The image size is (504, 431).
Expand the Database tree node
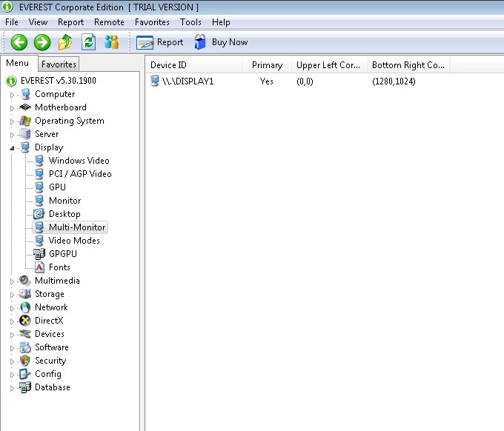point(12,388)
